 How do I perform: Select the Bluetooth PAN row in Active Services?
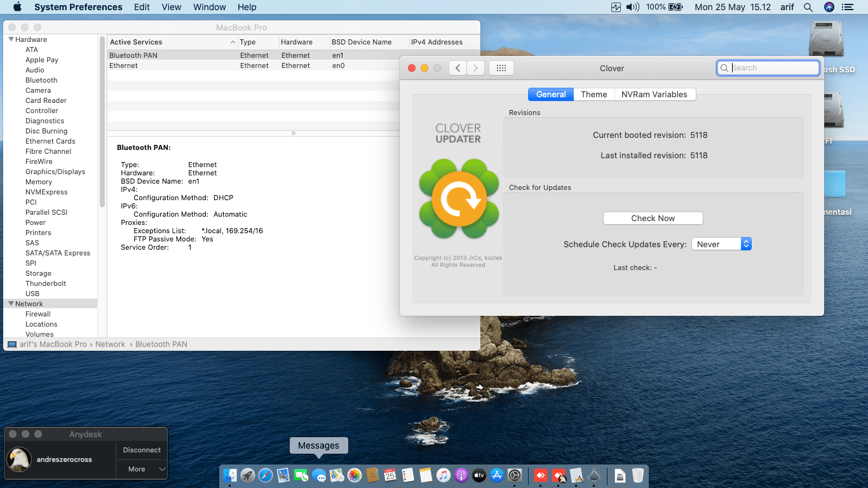tap(294, 55)
